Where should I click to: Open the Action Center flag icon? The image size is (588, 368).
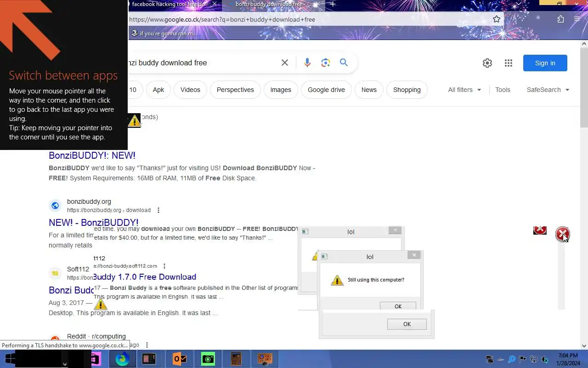(523, 359)
